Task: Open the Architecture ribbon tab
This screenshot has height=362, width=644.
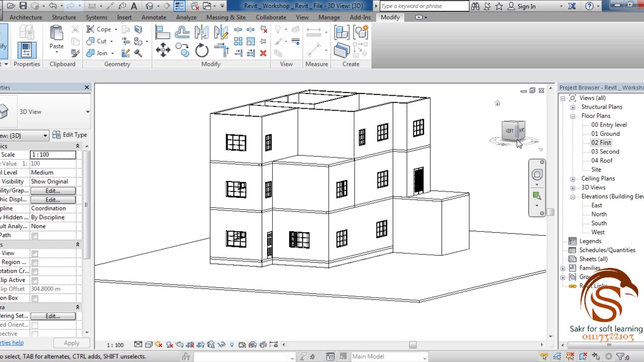Action: [26, 17]
